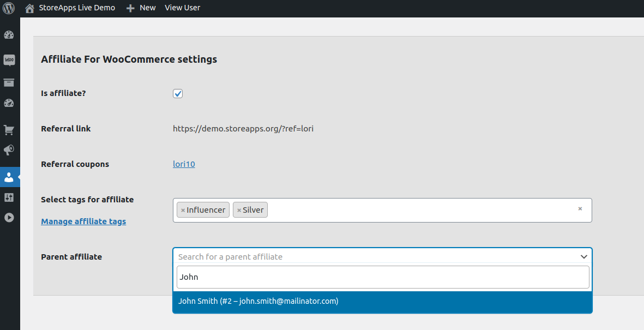Open the New menu in the admin bar
644x330 pixels.
pyautogui.click(x=140, y=8)
